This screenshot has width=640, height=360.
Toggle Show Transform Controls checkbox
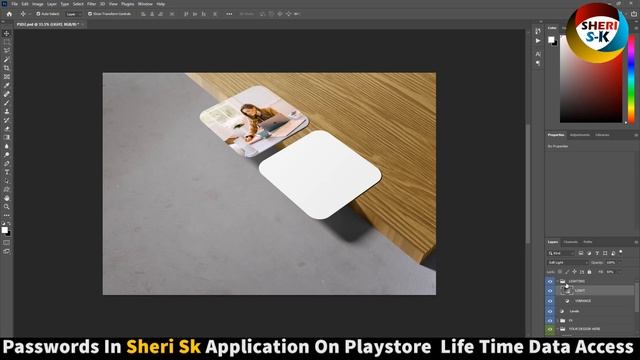point(90,14)
